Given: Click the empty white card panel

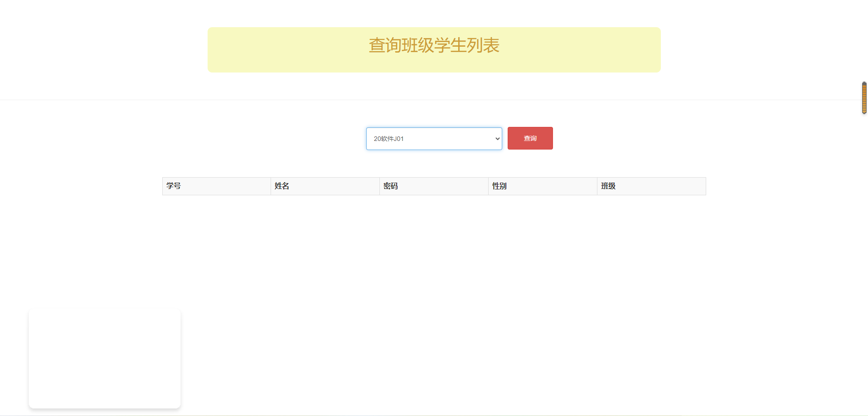Looking at the screenshot, I should pyautogui.click(x=104, y=358).
